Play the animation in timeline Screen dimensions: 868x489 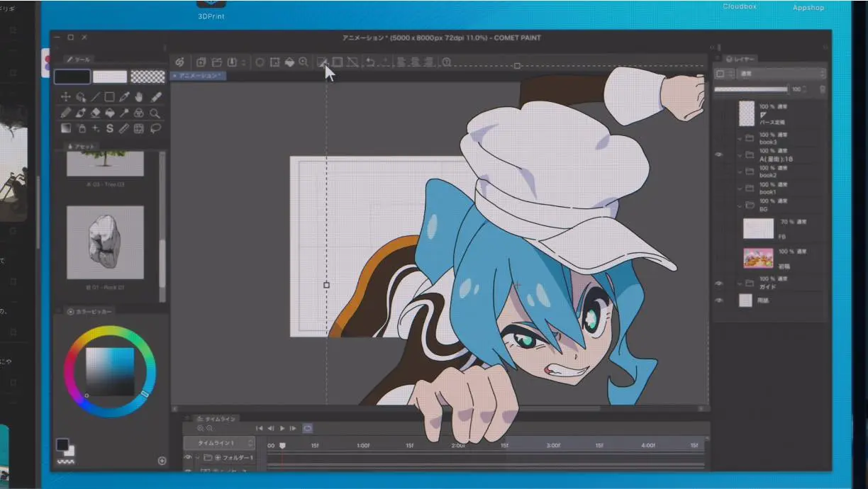[x=282, y=428]
